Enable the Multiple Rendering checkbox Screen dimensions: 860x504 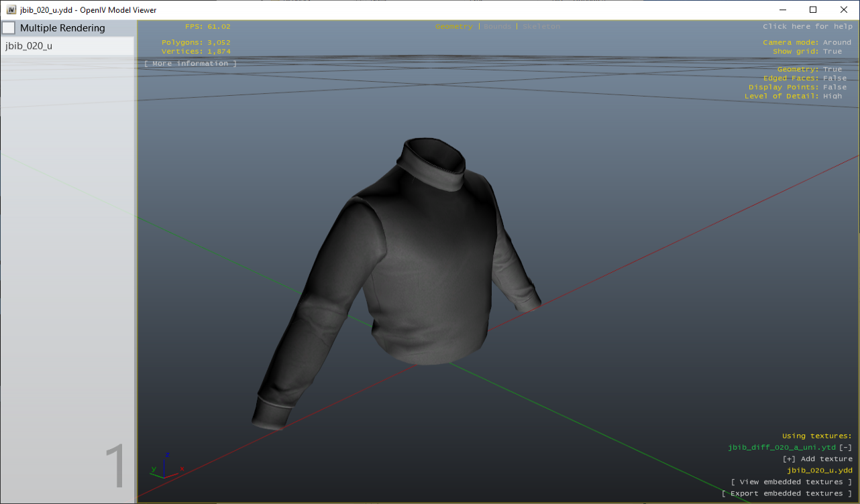pos(9,27)
